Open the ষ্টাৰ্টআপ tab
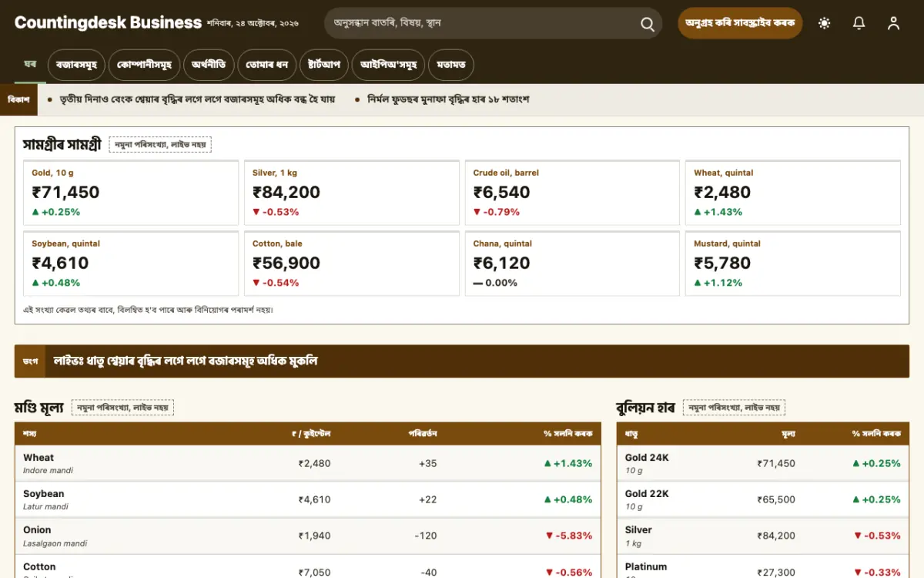The image size is (924, 578). tap(323, 65)
